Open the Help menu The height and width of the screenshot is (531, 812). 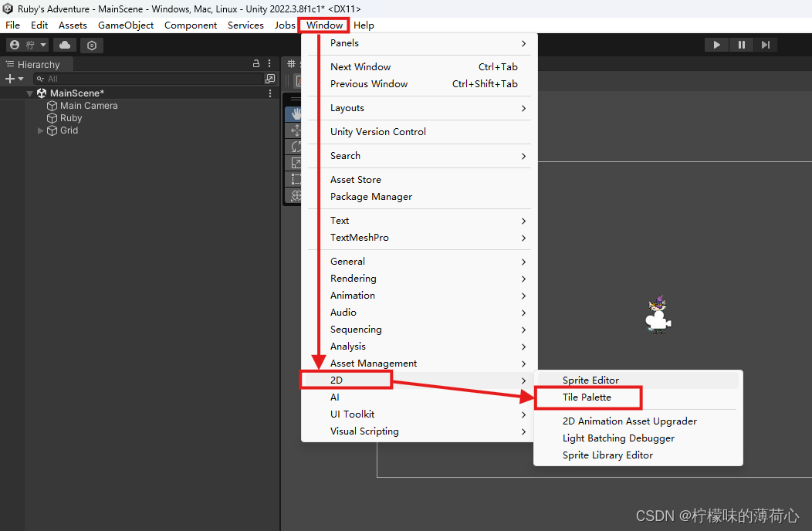[x=364, y=25]
